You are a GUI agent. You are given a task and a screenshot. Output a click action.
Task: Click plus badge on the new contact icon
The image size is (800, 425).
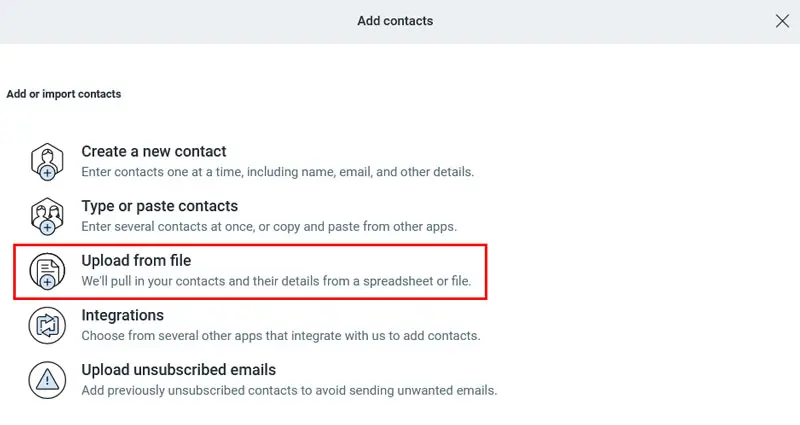[47, 173]
